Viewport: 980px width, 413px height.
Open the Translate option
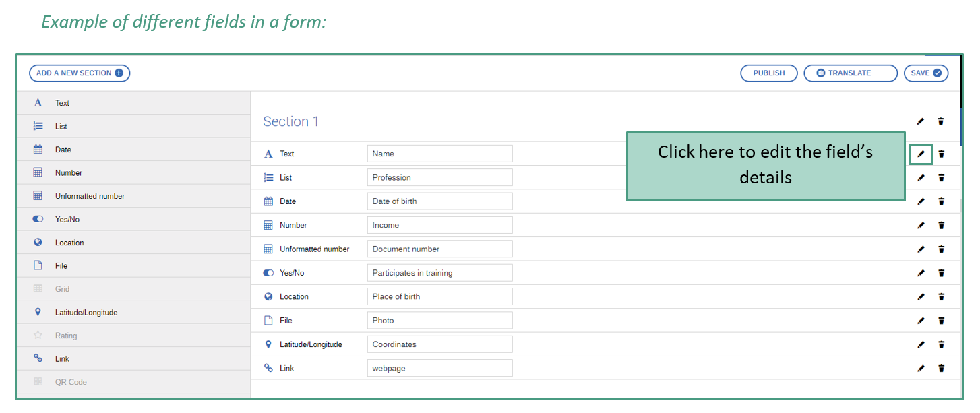click(x=851, y=73)
